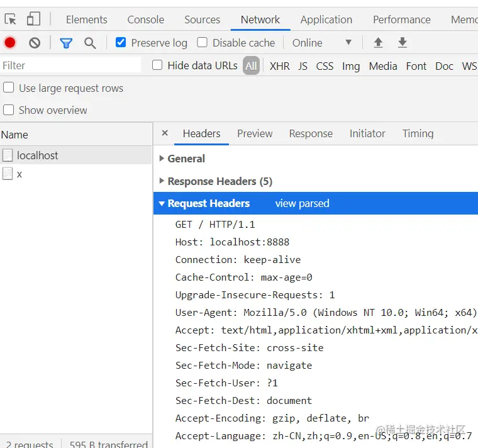This screenshot has width=478, height=448.
Task: Open the Performance tab
Action: point(402,20)
